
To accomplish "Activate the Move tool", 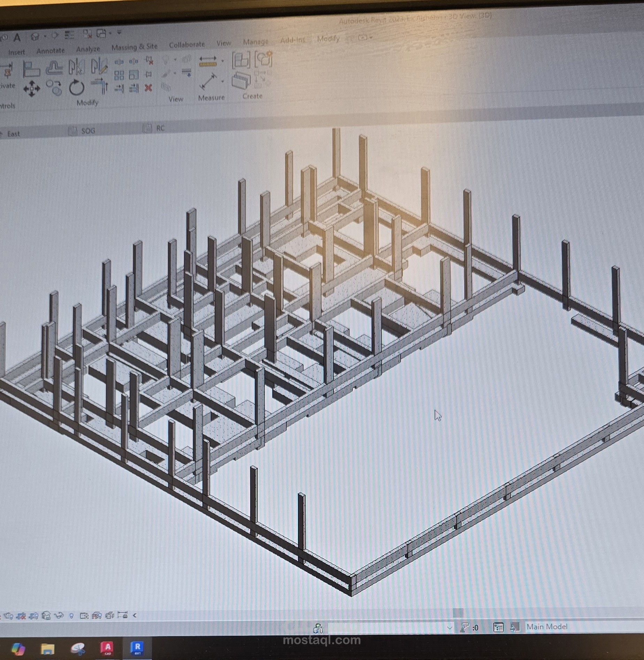I will (32, 89).
